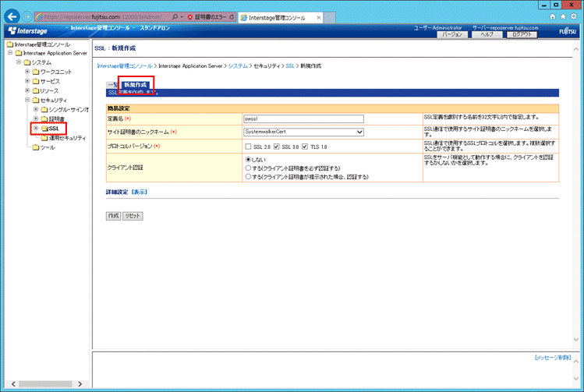The width and height of the screenshot is (584, 392).
Task: Open browser home icon
Action: [553, 16]
